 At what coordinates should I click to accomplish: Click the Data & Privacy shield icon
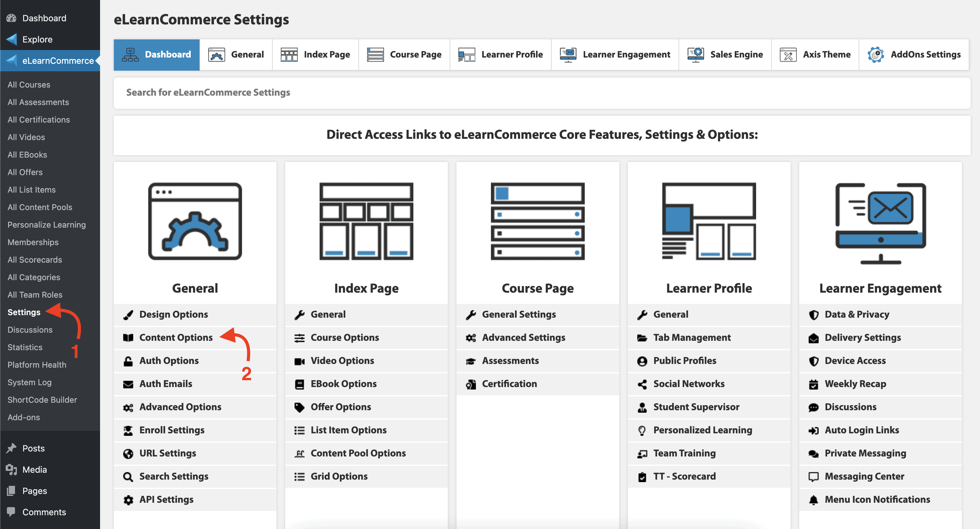(813, 315)
